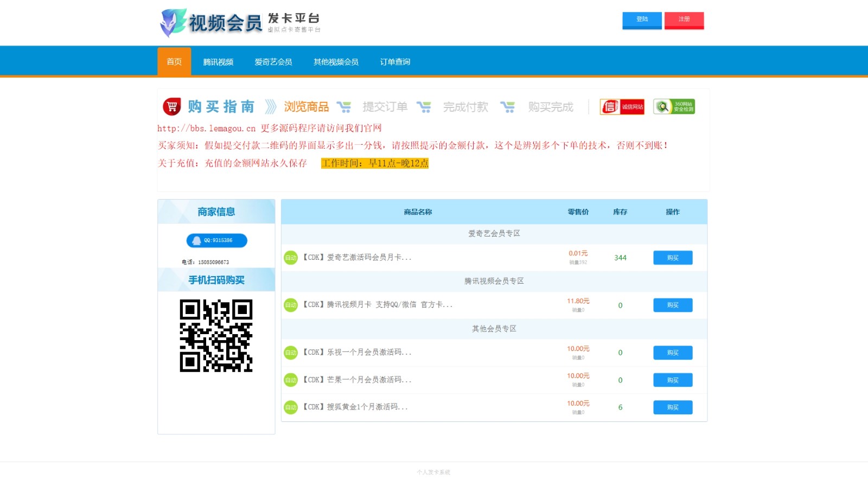Click the phone number 15085096673
Image resolution: width=868 pixels, height=499 pixels.
(213, 262)
